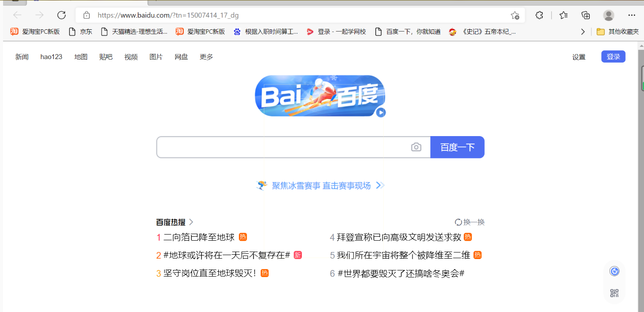Open second 爱淘宝PC新版 bookmark
The width and height of the screenshot is (644, 312).
click(200, 32)
